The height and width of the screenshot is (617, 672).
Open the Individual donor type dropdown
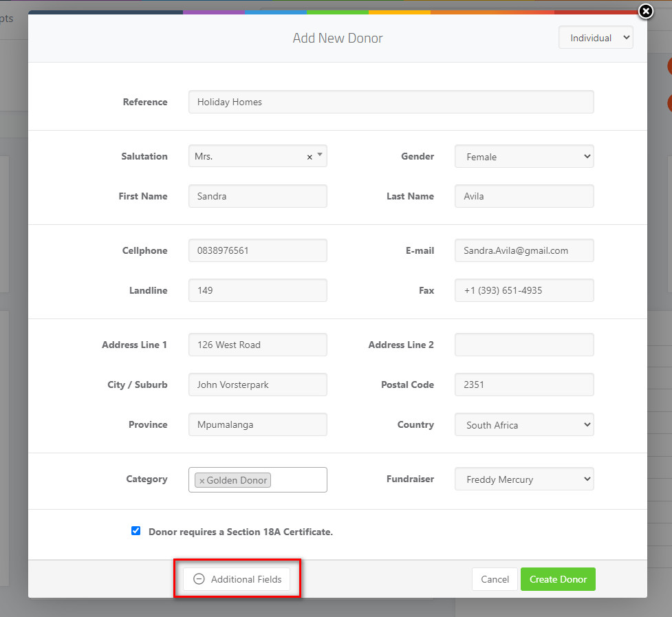click(x=596, y=38)
